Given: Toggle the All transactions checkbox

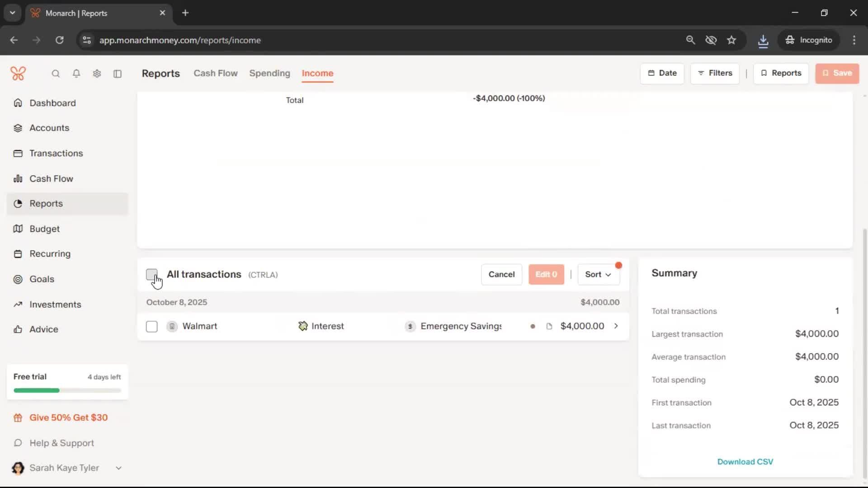Looking at the screenshot, I should pyautogui.click(x=152, y=274).
